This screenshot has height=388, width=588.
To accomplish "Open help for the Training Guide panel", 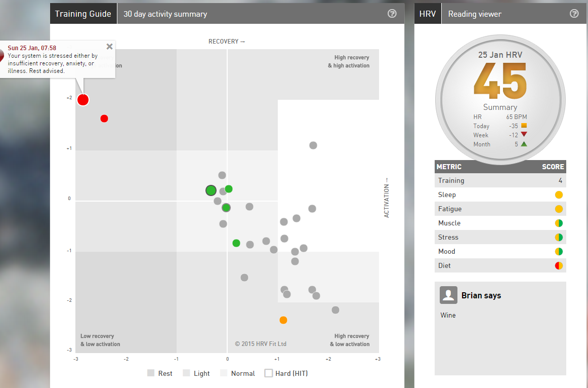I will click(392, 14).
